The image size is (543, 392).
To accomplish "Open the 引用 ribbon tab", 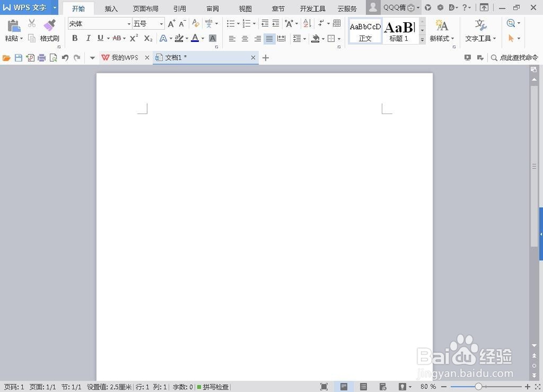I will coord(180,9).
